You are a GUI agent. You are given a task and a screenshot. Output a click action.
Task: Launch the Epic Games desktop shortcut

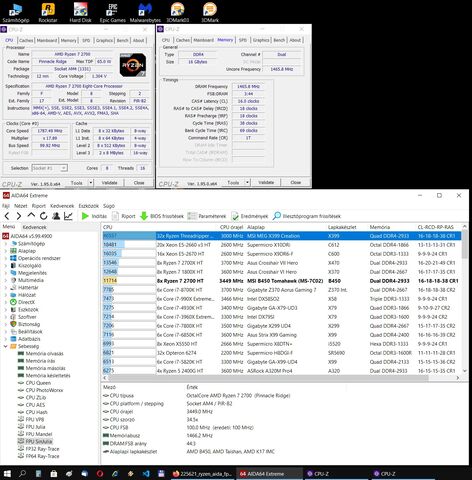pos(113,12)
